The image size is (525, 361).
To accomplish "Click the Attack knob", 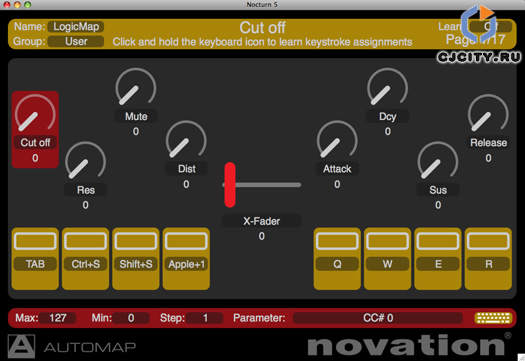I will tap(337, 139).
